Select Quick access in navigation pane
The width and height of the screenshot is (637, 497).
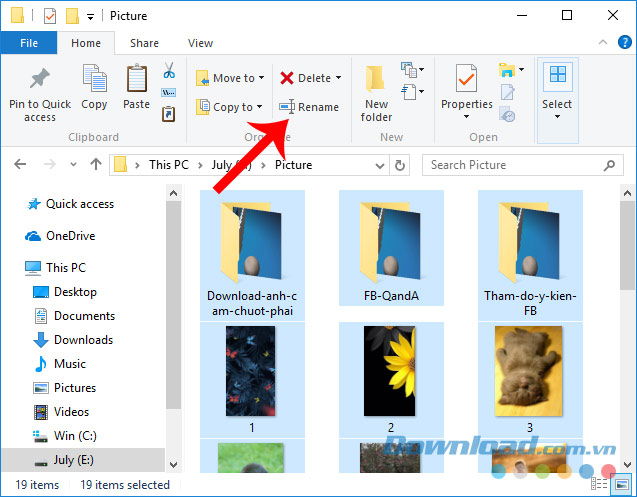coord(70,204)
